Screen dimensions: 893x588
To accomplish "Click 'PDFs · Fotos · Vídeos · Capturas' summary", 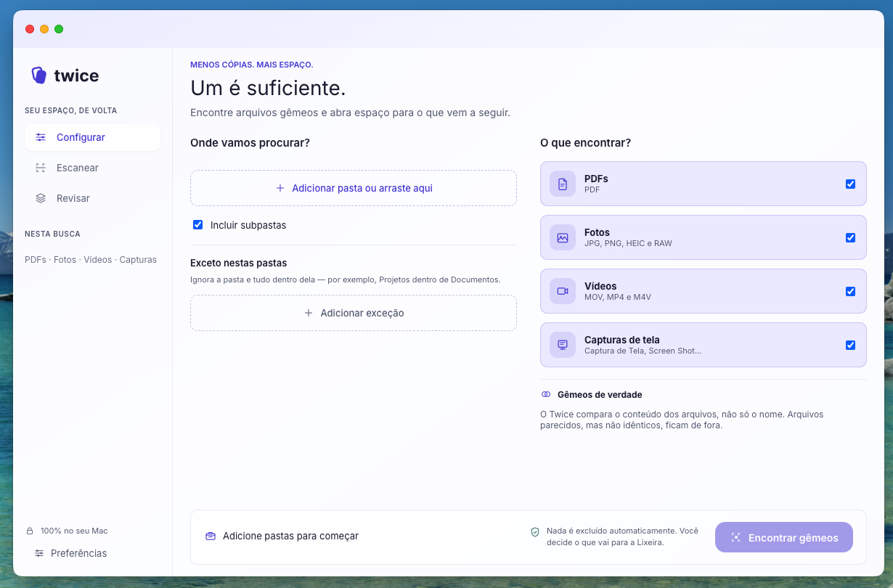I will tap(91, 259).
